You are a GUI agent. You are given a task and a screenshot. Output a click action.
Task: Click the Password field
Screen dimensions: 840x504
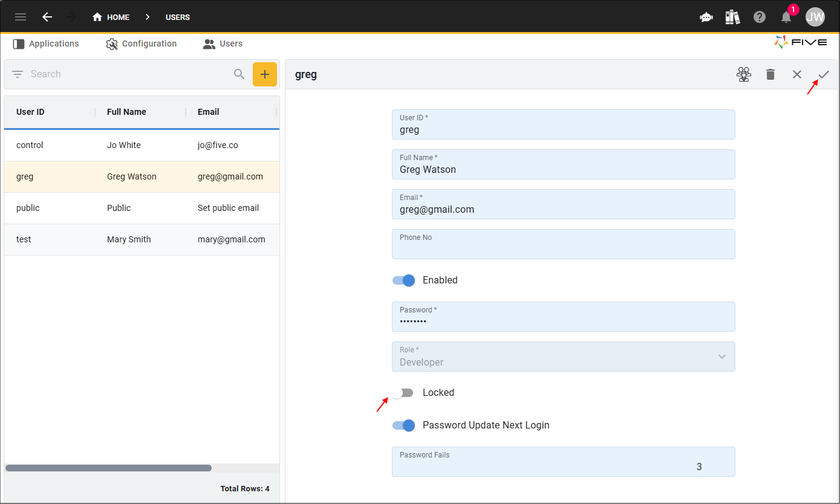point(564,317)
